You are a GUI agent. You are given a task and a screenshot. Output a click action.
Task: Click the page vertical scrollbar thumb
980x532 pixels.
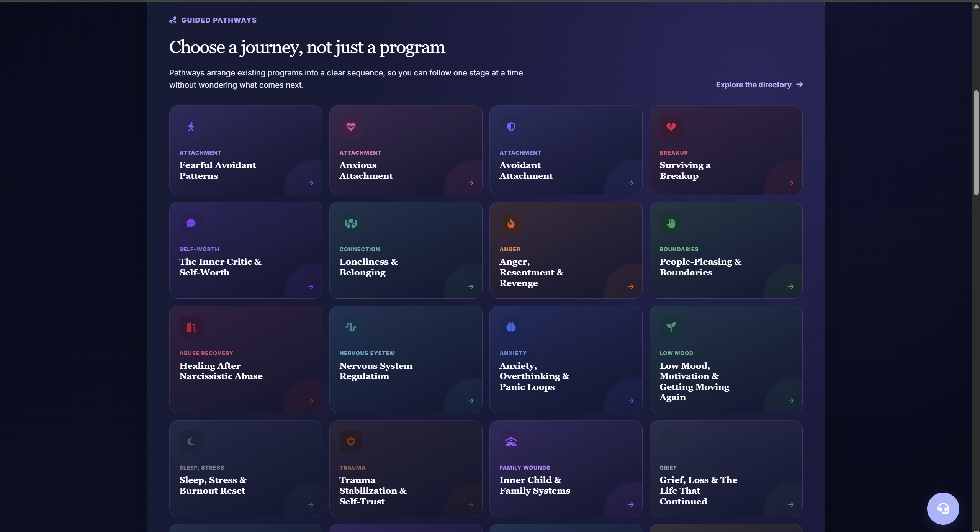(976, 143)
